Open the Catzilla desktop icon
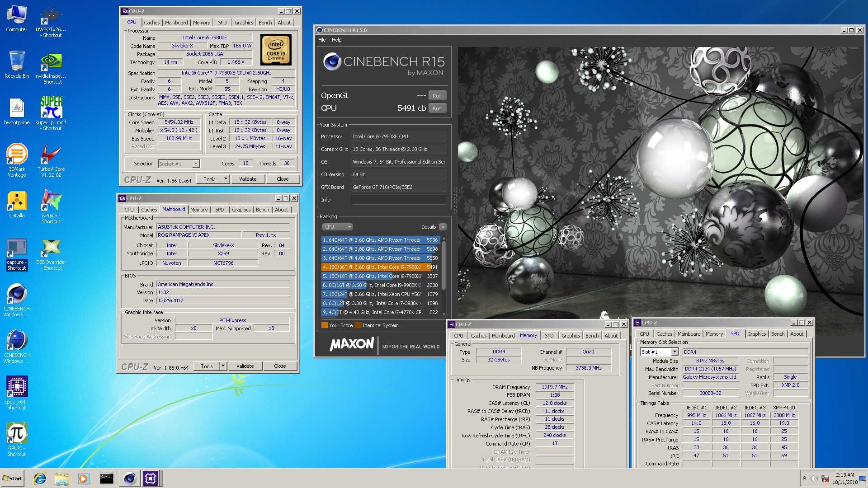Viewport: 868px width, 488px height. click(x=17, y=205)
